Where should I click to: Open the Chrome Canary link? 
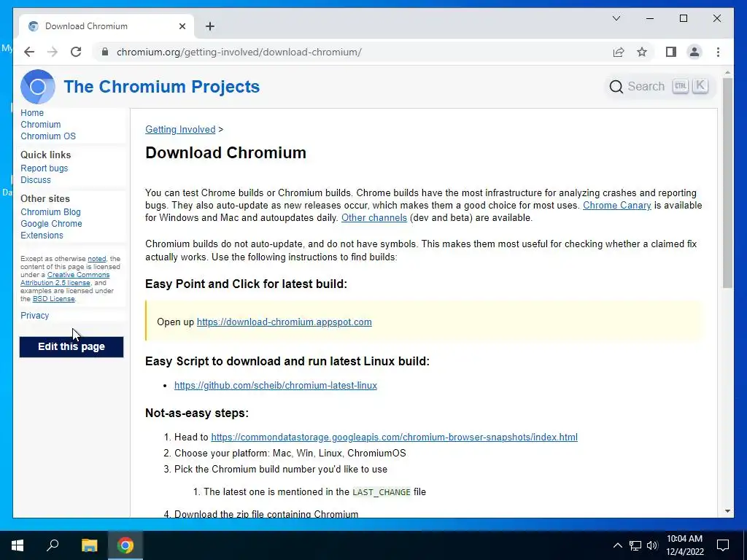617,205
